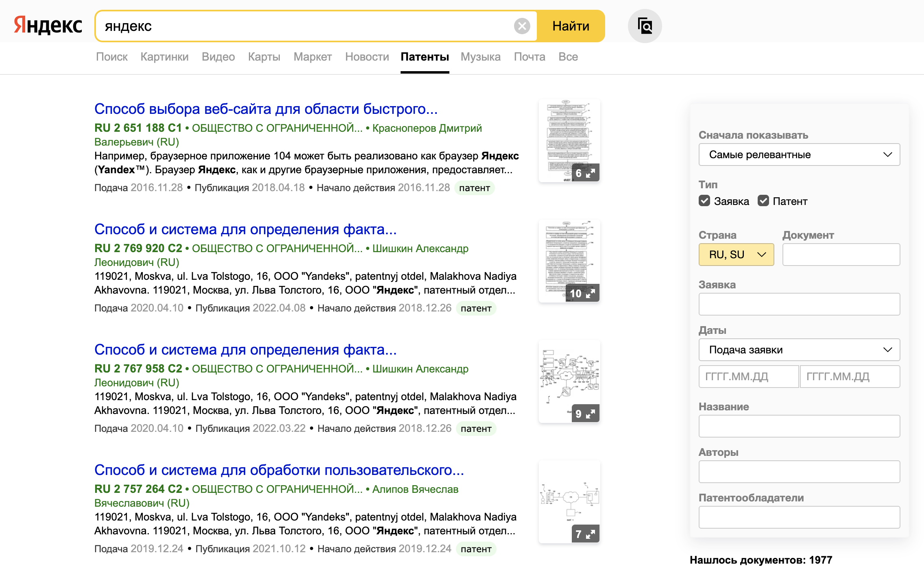This screenshot has height=575, width=924.
Task: Click publication date 2022.03.22
Action: click(279, 429)
